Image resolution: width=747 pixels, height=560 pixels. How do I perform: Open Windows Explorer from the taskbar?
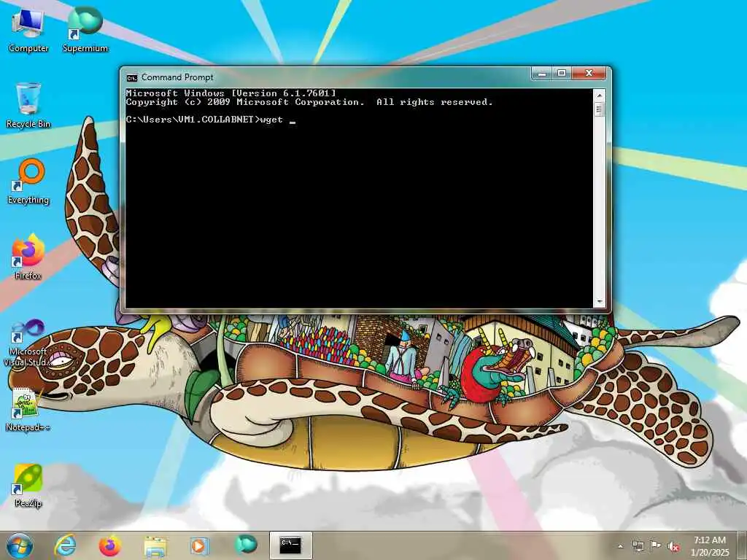click(155, 546)
